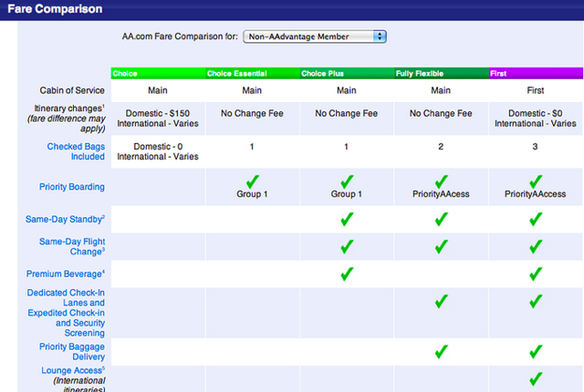Viewport: 584px width, 392px height.
Task: Select the Choice Plus column header
Action: click(x=347, y=73)
